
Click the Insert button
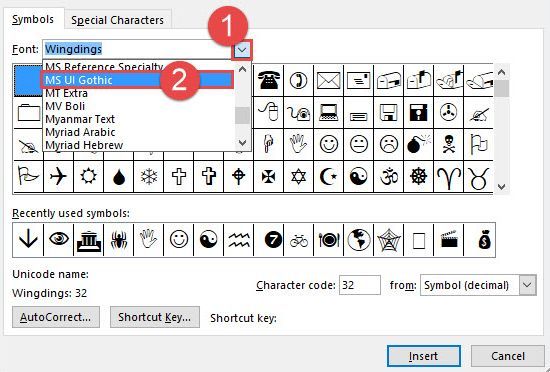point(424,356)
